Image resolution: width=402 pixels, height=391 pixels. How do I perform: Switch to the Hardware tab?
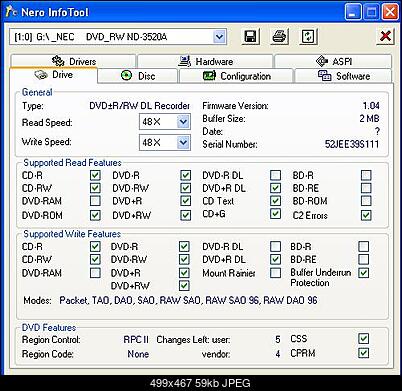205,61
